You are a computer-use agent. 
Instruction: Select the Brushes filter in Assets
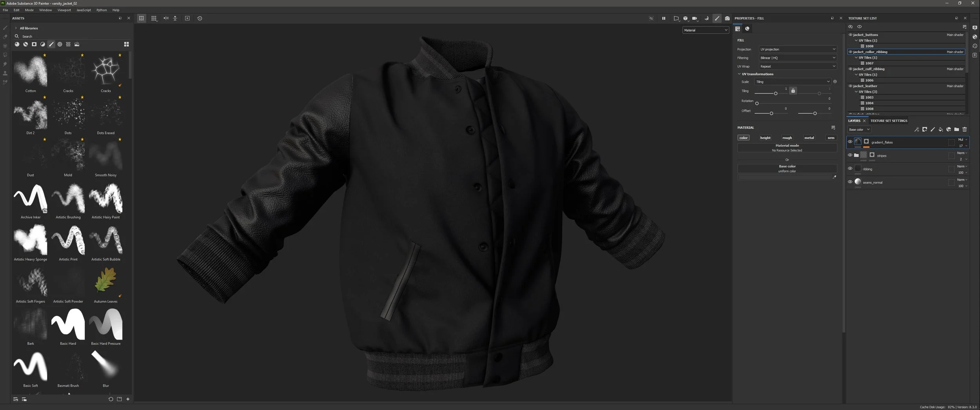point(51,44)
